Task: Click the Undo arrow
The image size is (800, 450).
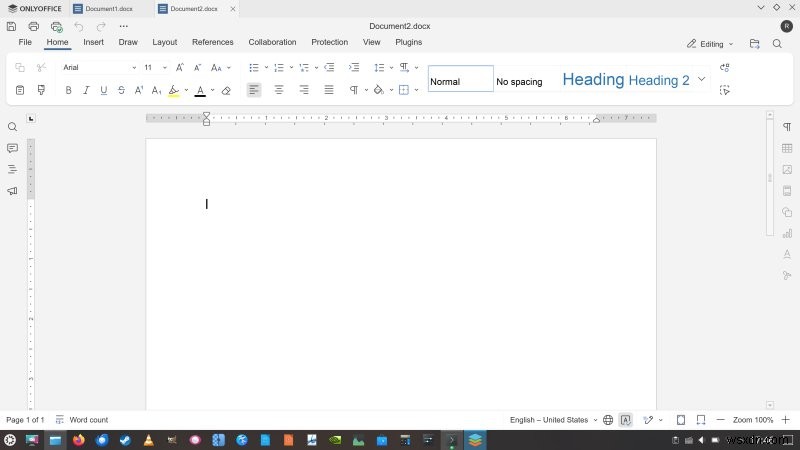Action: [x=79, y=27]
